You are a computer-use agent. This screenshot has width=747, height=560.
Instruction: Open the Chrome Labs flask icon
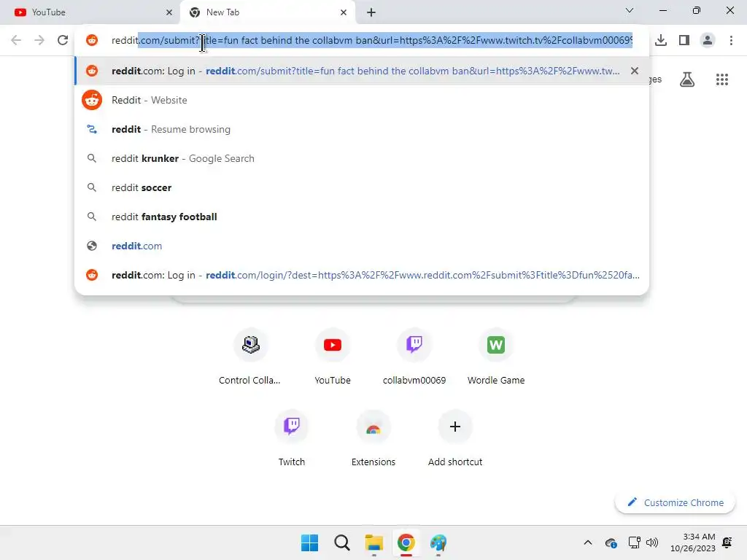687,79
